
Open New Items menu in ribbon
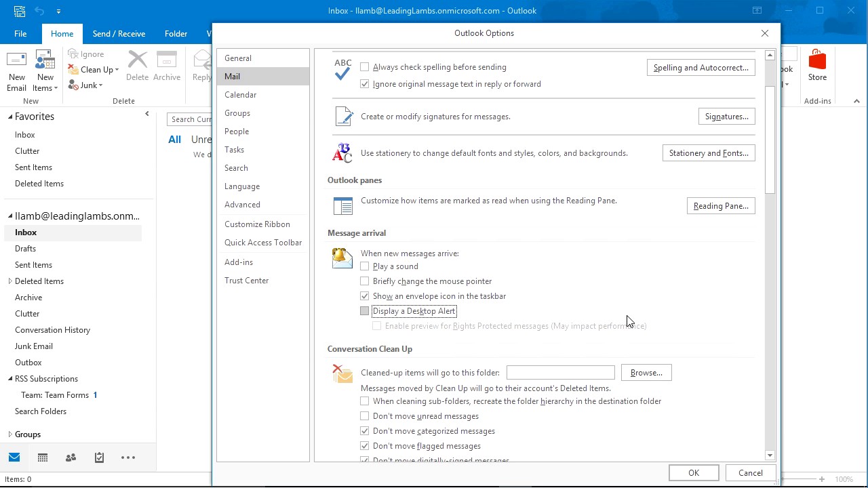click(x=45, y=71)
